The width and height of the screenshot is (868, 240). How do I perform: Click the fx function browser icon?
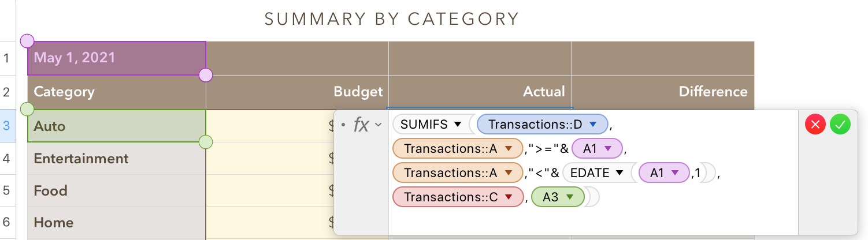[362, 125]
